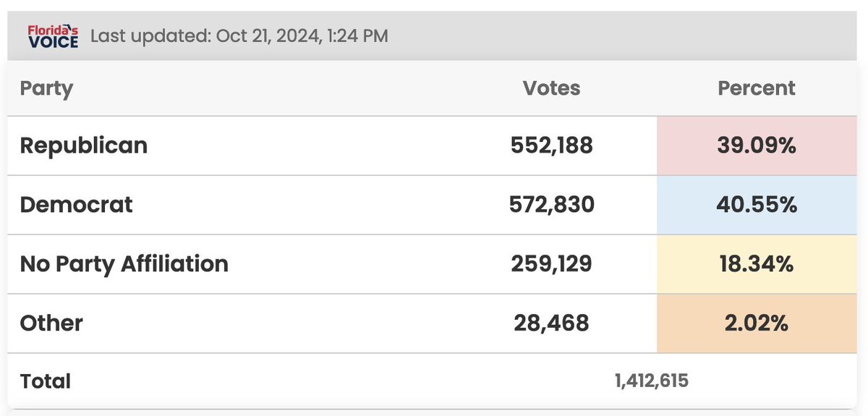The height and width of the screenshot is (416, 868).
Task: Click the Votes column header
Action: click(x=551, y=88)
